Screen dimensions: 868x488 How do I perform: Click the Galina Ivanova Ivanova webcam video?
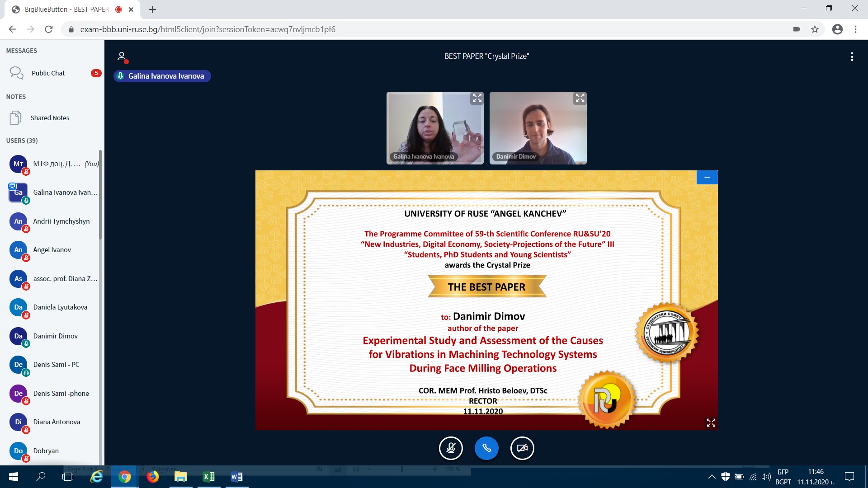pos(435,128)
